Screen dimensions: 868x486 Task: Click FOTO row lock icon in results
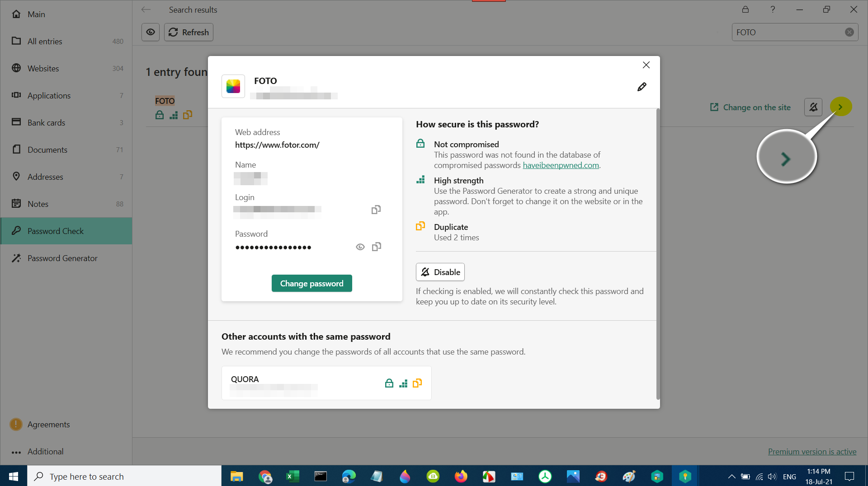tap(160, 115)
